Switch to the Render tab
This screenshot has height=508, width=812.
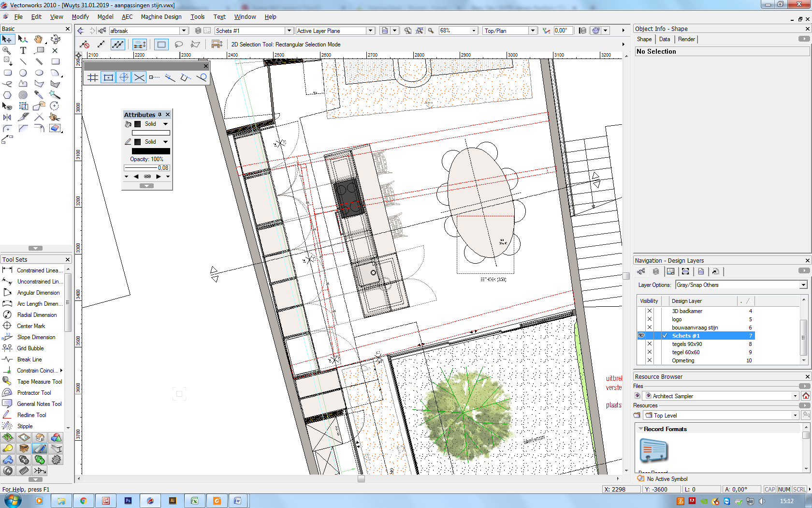tap(686, 39)
